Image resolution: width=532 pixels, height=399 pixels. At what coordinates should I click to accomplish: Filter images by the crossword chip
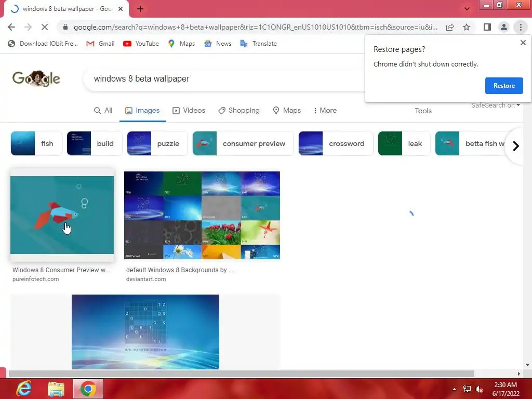336,143
